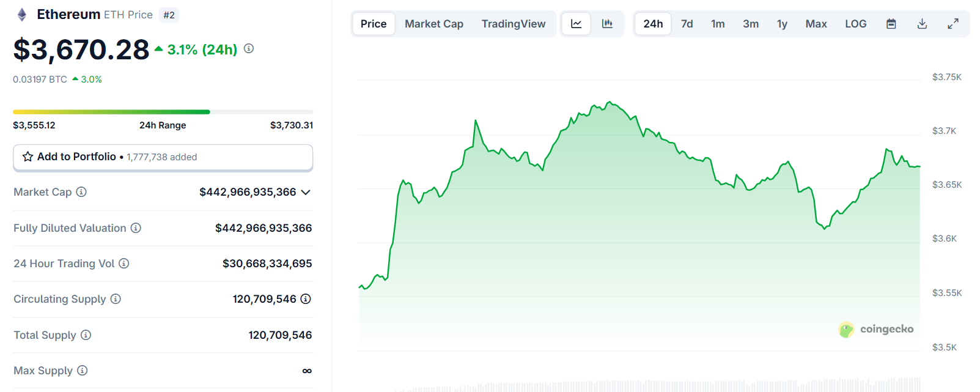Click the $3.5K axis label
980x392 pixels.
[945, 347]
